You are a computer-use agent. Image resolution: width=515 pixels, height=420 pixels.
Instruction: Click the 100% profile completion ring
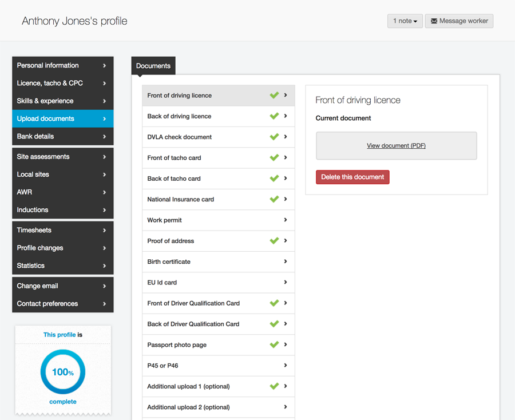(63, 372)
